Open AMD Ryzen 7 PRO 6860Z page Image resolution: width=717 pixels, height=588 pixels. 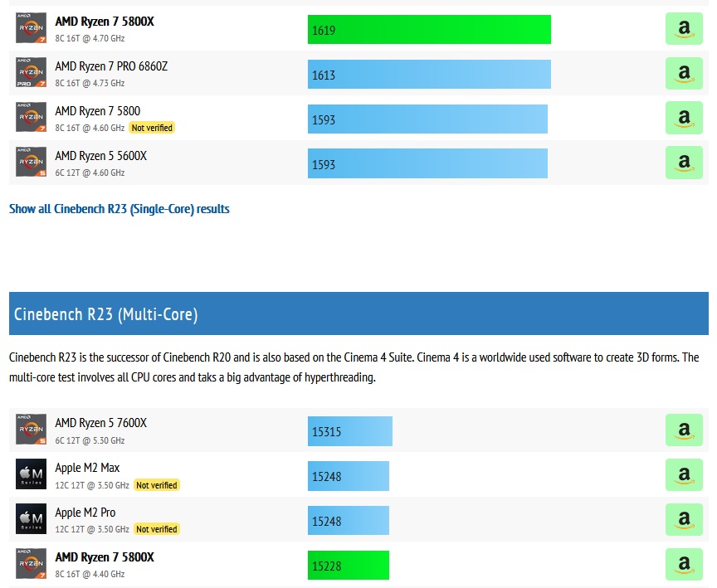coord(111,66)
